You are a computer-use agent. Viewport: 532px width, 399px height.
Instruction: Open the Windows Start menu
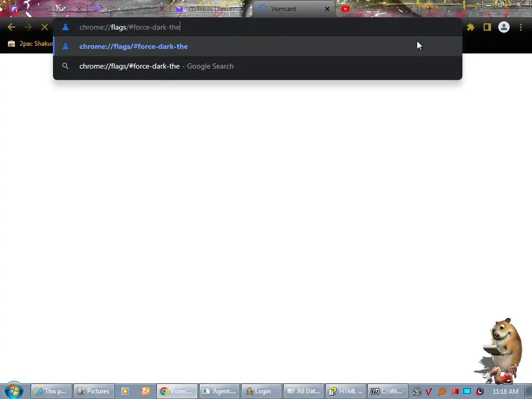pyautogui.click(x=14, y=391)
